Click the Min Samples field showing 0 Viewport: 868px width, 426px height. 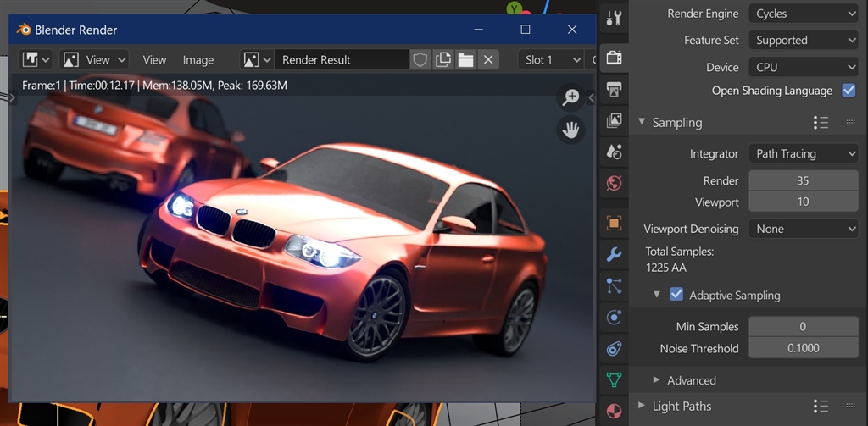coord(804,326)
